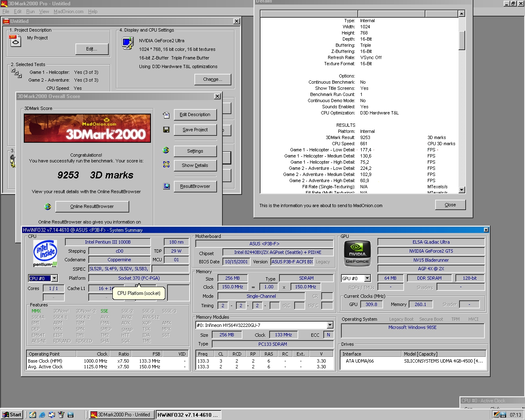Click the Socket 370 (FC-PGA) platform field
This screenshot has width=525, height=420.
point(139,278)
